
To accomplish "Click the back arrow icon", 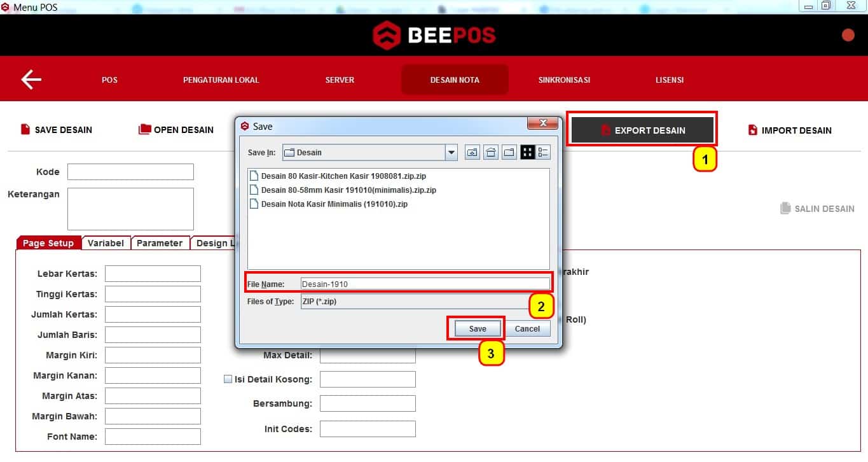I will point(31,80).
